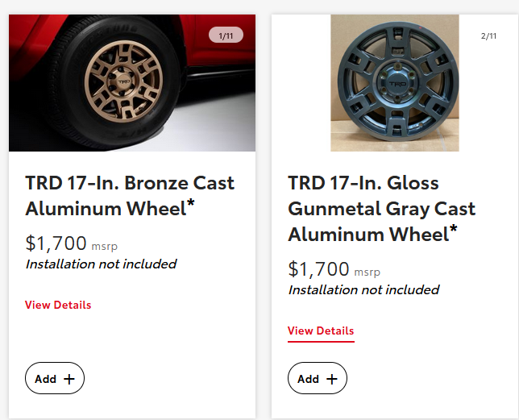519x420 pixels.
Task: Open View Details for the Bronze wheel
Action: tap(58, 305)
